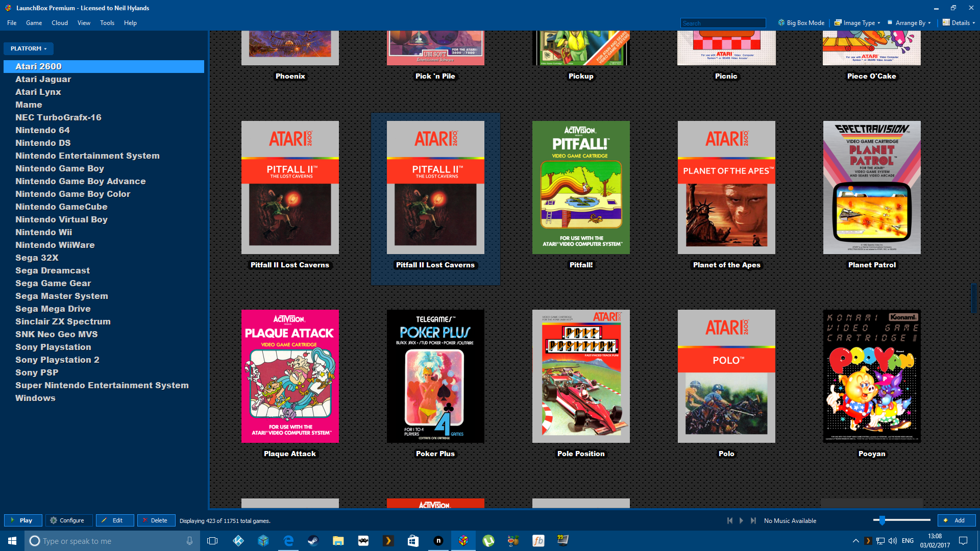Open uTorrent from taskbar
Viewport: 980px width, 551px height.
click(x=488, y=541)
